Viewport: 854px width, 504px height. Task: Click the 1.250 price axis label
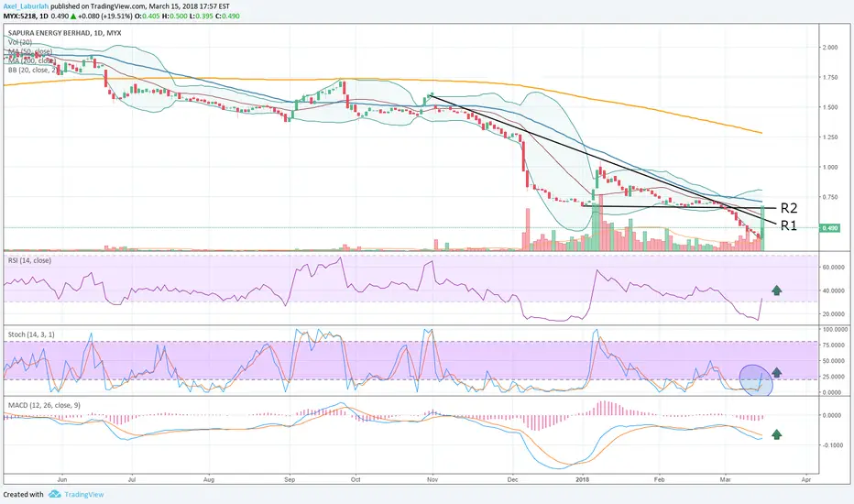coord(830,137)
